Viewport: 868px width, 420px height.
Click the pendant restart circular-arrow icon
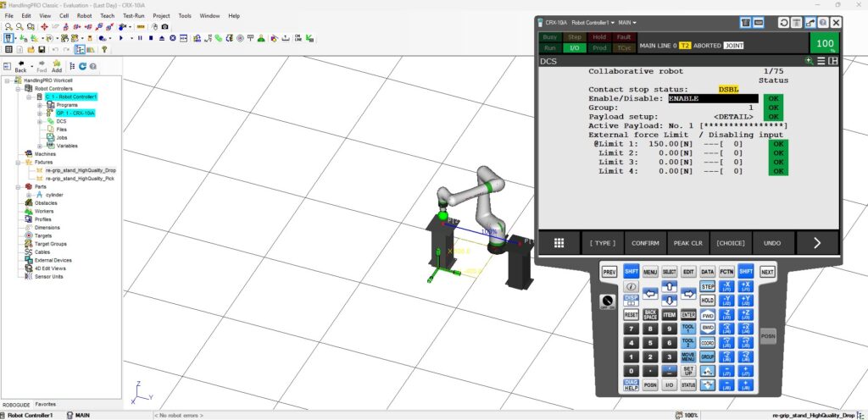coord(784,23)
